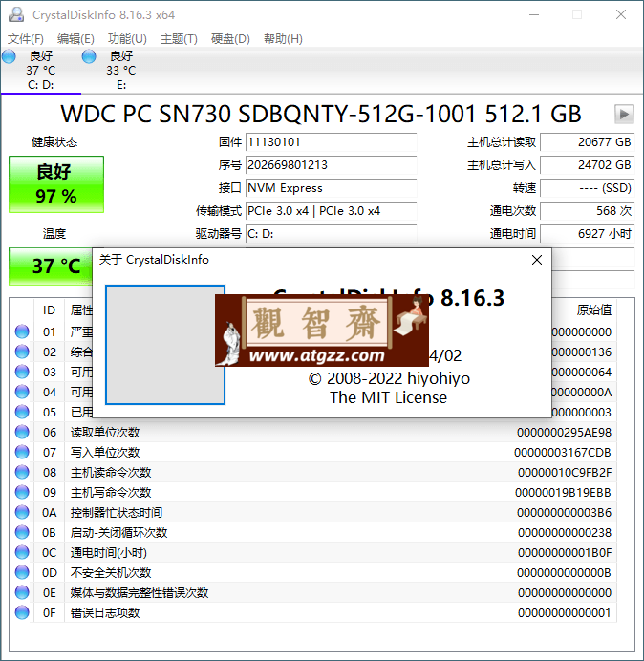Click status orb for attribute 04
The width and height of the screenshot is (644, 661).
(x=22, y=392)
